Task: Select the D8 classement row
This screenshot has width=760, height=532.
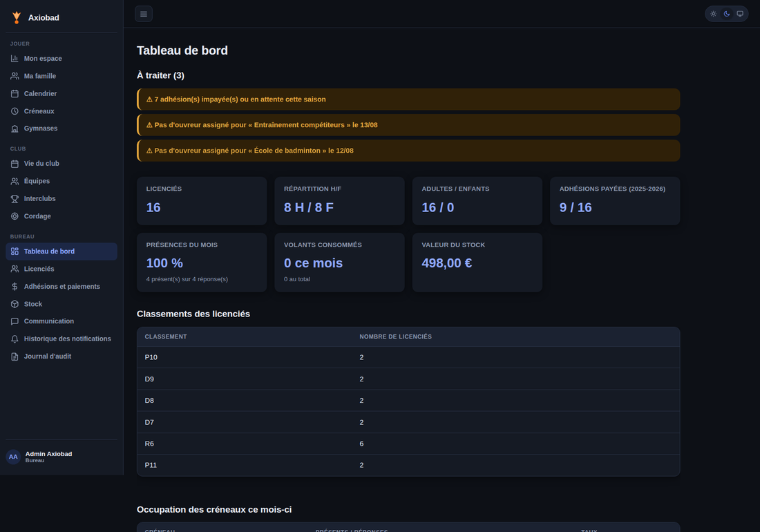Action: click(408, 401)
